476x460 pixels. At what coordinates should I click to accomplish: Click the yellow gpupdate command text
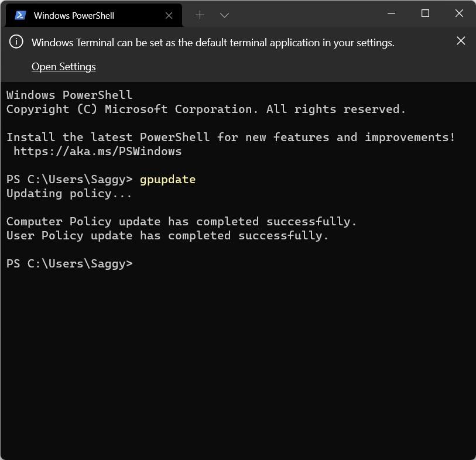[x=167, y=179]
